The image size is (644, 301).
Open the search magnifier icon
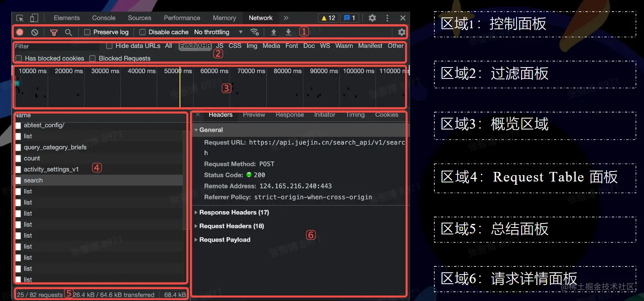[69, 32]
